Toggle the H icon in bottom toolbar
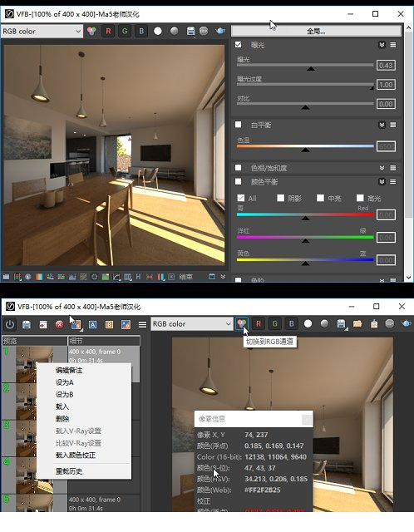 (138, 277)
